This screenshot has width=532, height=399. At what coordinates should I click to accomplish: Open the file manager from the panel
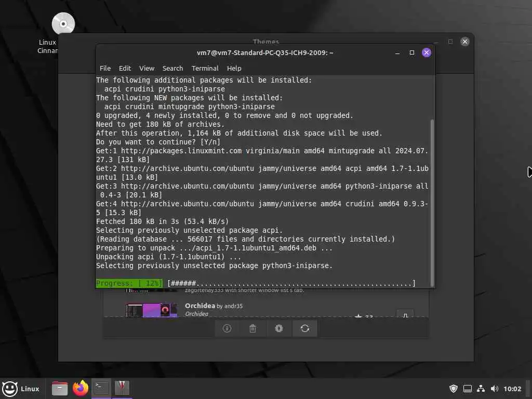coord(60,389)
